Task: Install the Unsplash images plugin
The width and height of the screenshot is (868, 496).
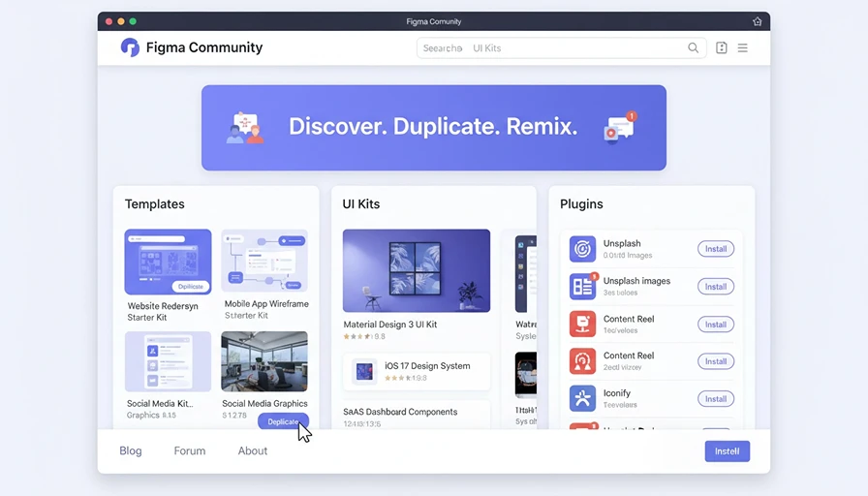Action: coord(716,287)
